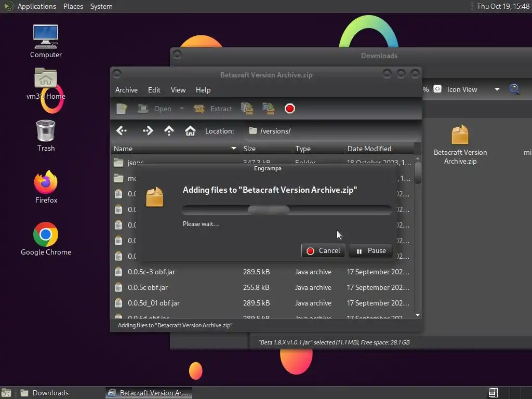Click the 255.8 kB size cell
Screen dimensions: 532x399
pyautogui.click(x=256, y=287)
